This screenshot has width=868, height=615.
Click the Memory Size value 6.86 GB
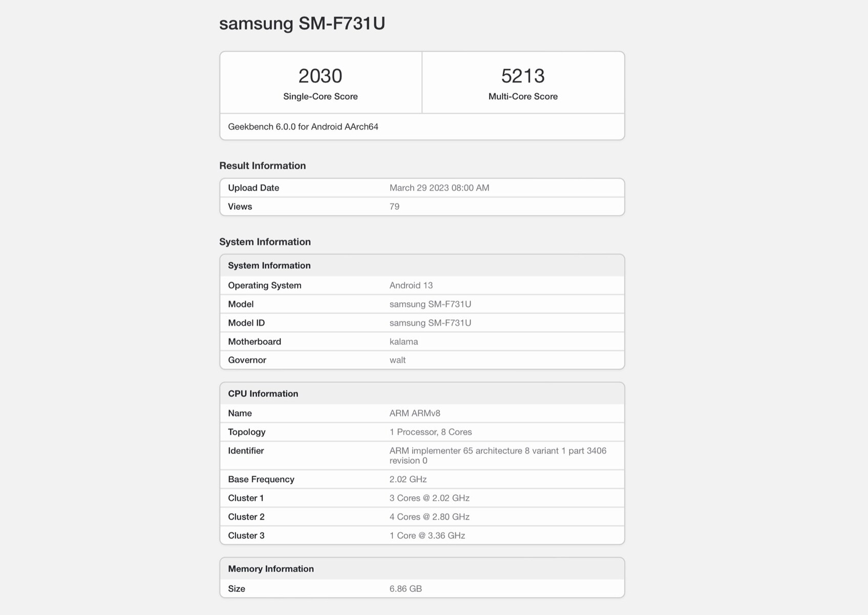coord(405,588)
